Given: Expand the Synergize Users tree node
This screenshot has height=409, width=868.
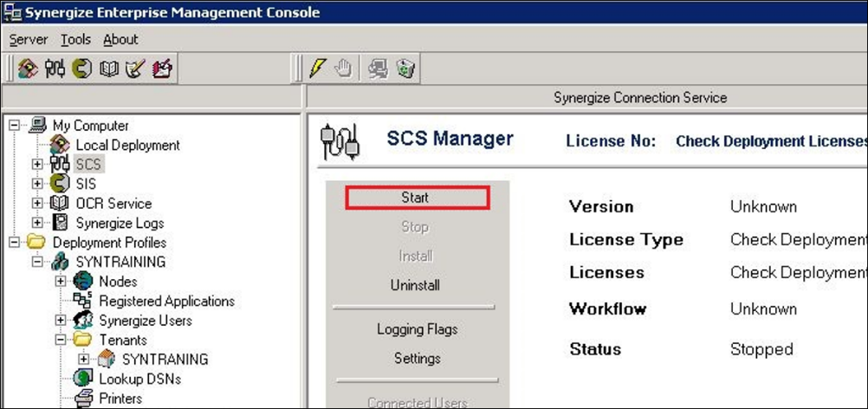Looking at the screenshot, I should pyautogui.click(x=61, y=320).
